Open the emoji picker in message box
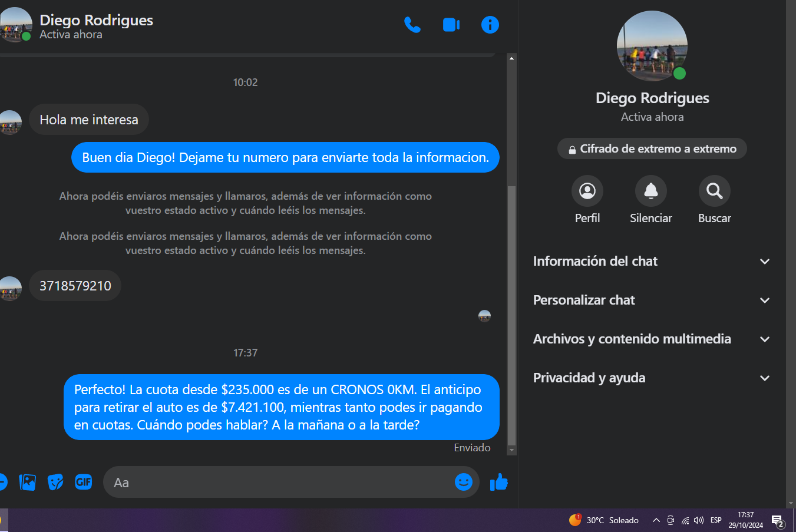 (463, 483)
